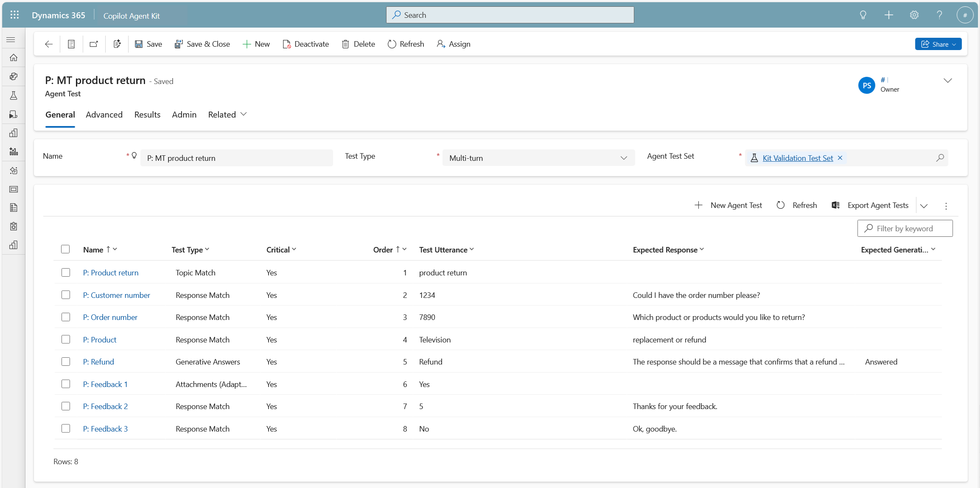Image resolution: width=980 pixels, height=488 pixels.
Task: Open the P: Customer number test link
Action: coord(117,295)
